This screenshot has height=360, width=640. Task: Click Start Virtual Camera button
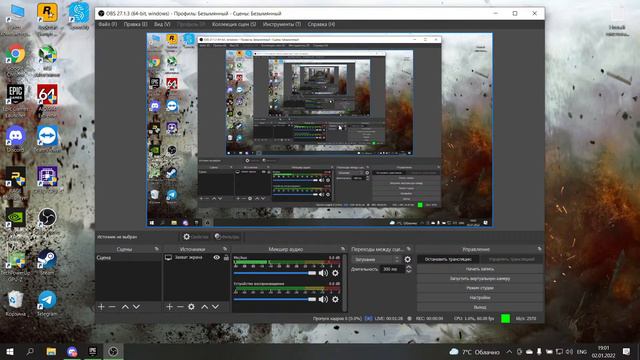480,278
